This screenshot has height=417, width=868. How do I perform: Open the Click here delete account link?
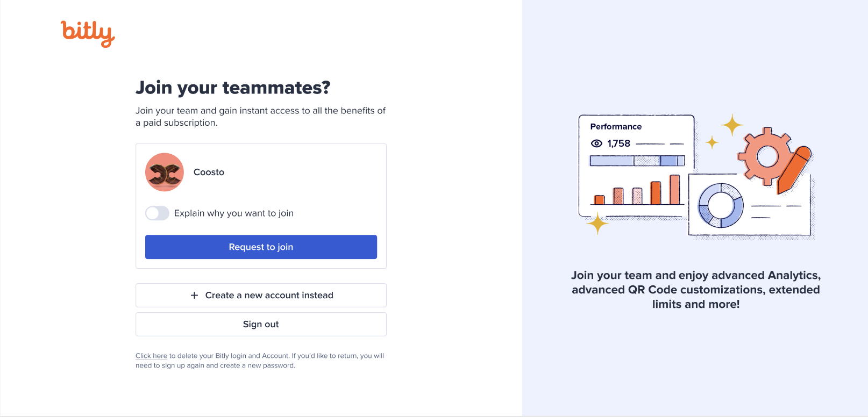[151, 356]
